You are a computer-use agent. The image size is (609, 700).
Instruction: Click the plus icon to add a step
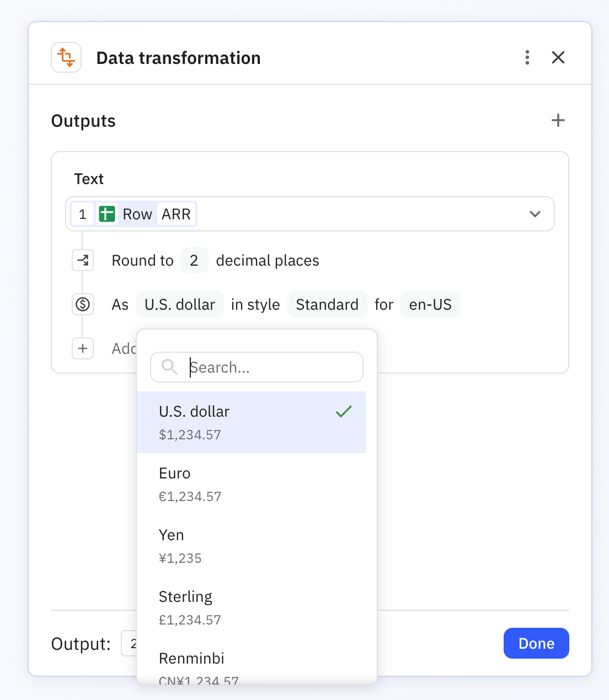click(82, 348)
